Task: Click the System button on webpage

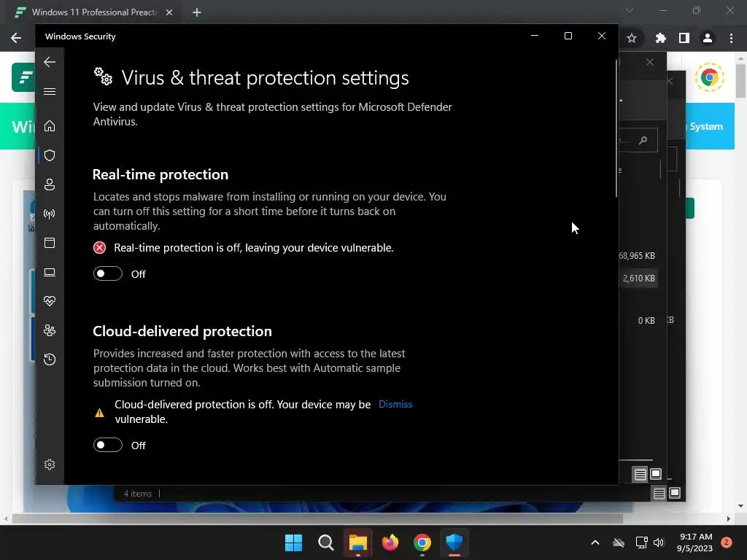Action: [x=706, y=127]
